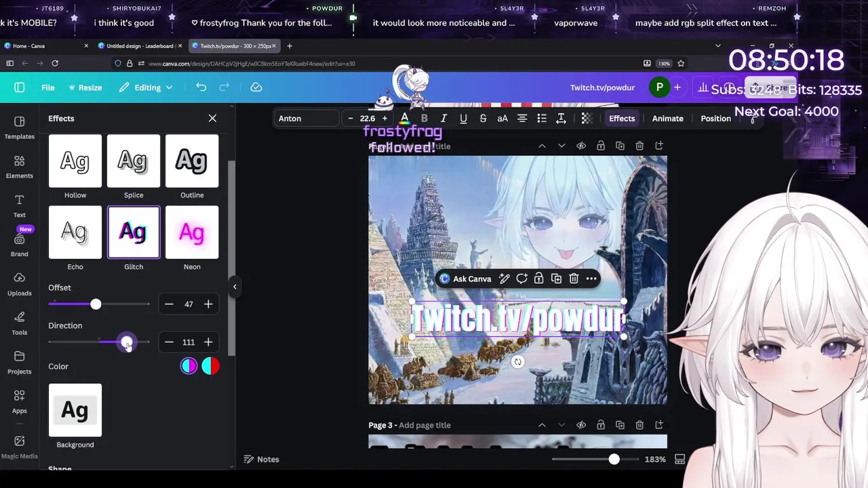Image resolution: width=868 pixels, height=488 pixels.
Task: Open the Anton font family dropdown
Action: click(x=307, y=119)
